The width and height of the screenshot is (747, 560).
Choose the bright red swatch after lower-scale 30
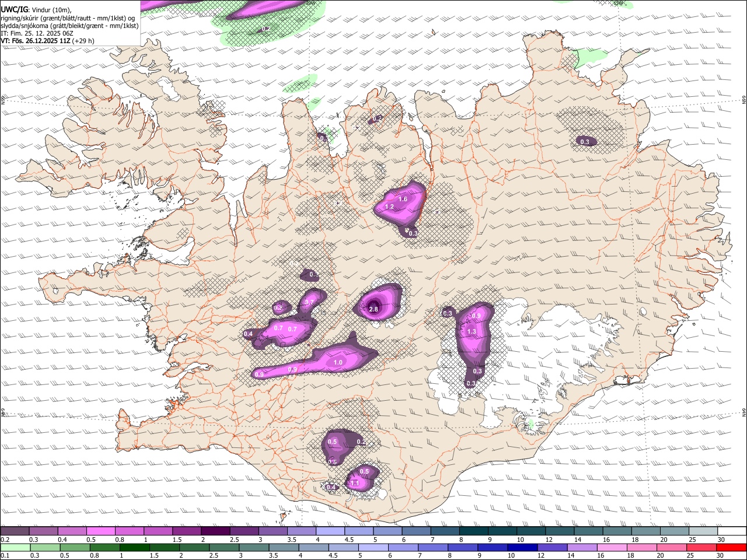coord(732,547)
